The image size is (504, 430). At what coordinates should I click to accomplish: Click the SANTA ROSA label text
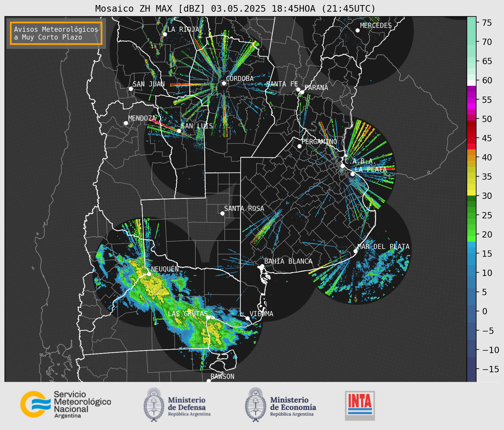tap(244, 209)
